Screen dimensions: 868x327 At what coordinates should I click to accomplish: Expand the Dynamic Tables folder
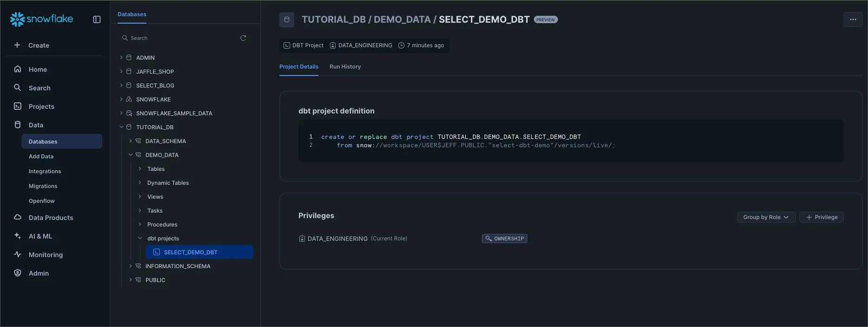[140, 182]
